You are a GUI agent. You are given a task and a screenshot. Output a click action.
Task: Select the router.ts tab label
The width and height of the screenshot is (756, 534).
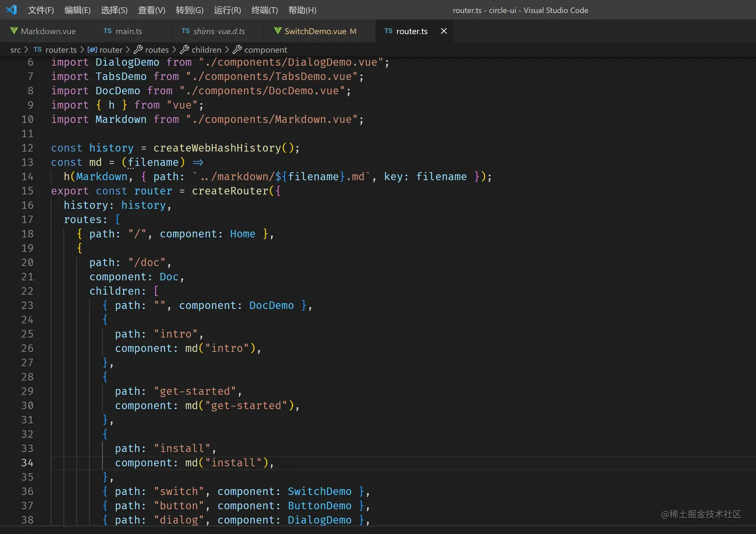click(412, 31)
